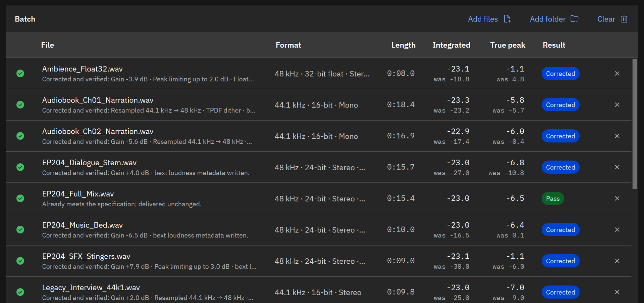Click the Corrected badge for Legacy_Interview_44k1.wav
This screenshot has height=303, width=644.
click(x=560, y=292)
